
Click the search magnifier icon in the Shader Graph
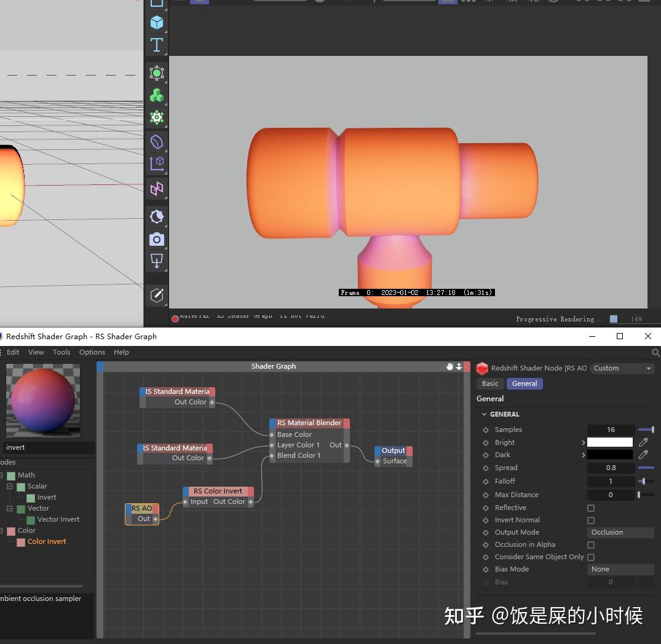click(655, 353)
